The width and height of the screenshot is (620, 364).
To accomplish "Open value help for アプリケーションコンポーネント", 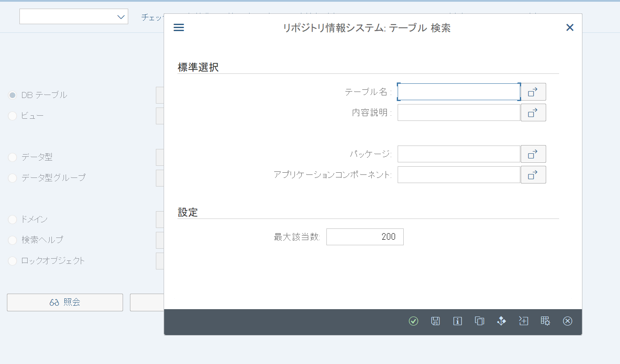I will pyautogui.click(x=533, y=174).
